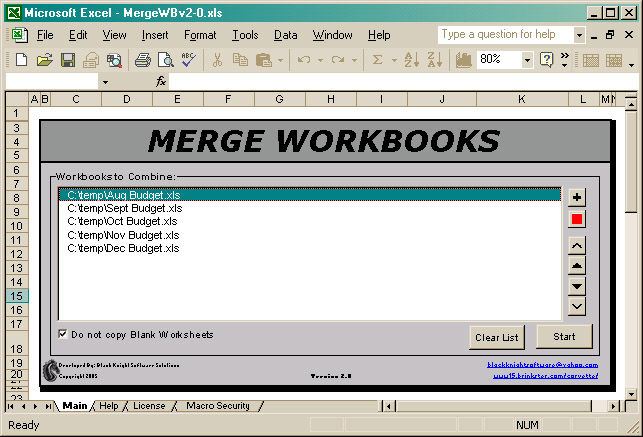Open the blackknightsoftware email link
This screenshot has height=437, width=643.
[x=542, y=365]
